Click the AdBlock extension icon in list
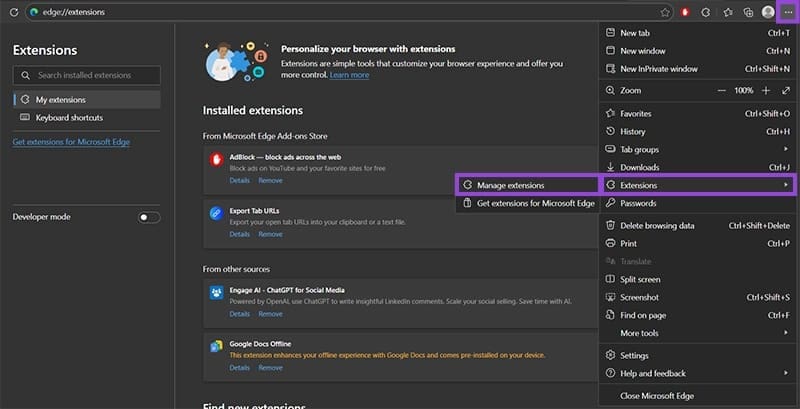 point(216,160)
